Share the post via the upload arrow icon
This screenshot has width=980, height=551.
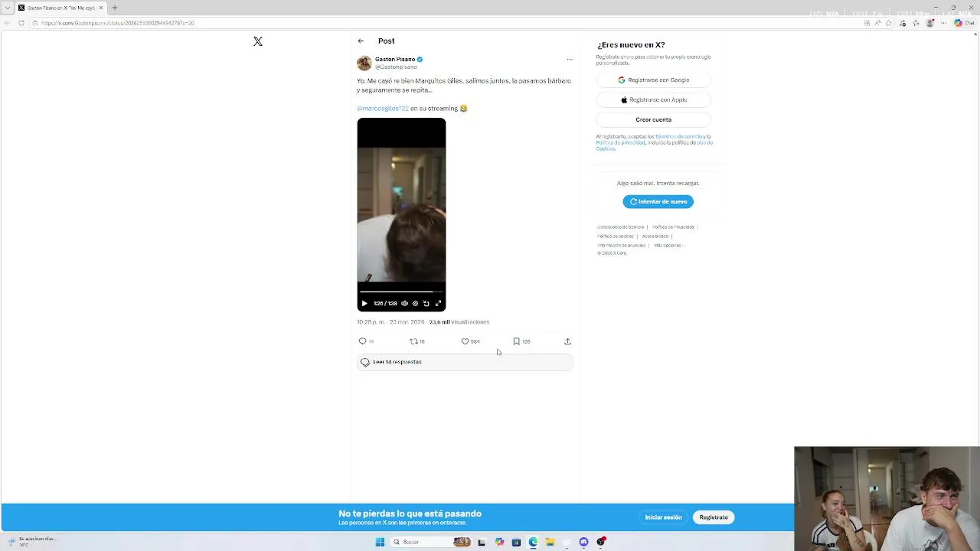click(567, 341)
